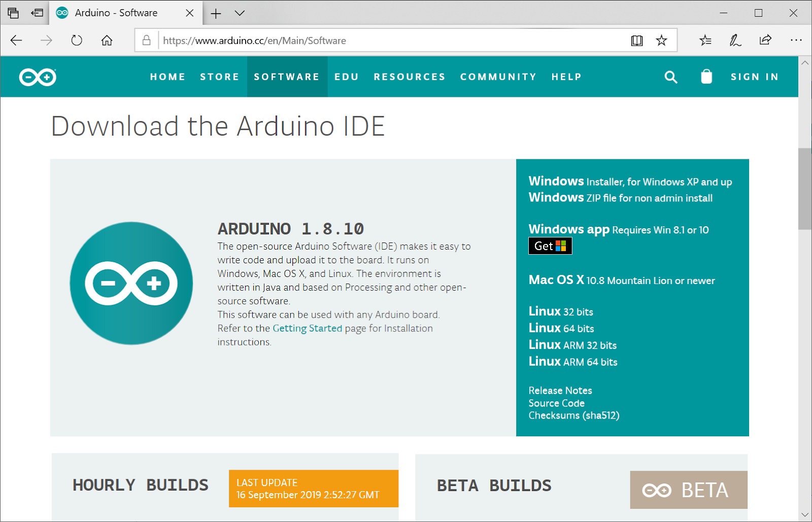This screenshot has height=522, width=812.
Task: Click the Arduino infinity logo in header
Action: (x=38, y=77)
